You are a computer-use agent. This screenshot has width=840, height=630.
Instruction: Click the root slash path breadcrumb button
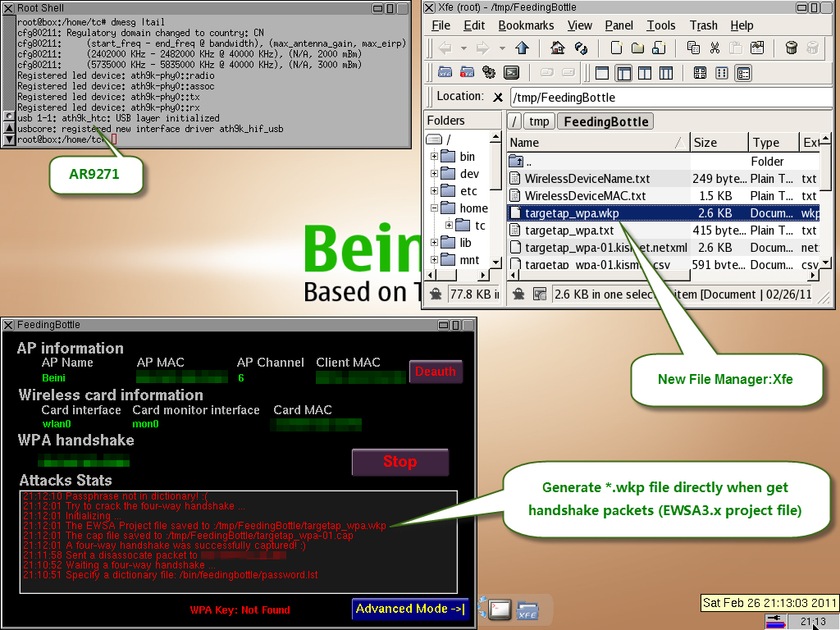(514, 121)
